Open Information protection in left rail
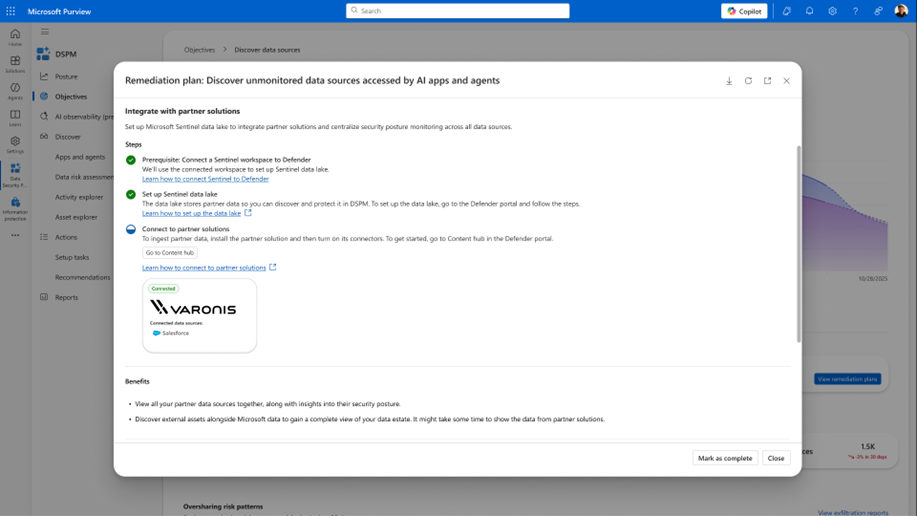The width and height of the screenshot is (917, 516). pyautogui.click(x=15, y=209)
